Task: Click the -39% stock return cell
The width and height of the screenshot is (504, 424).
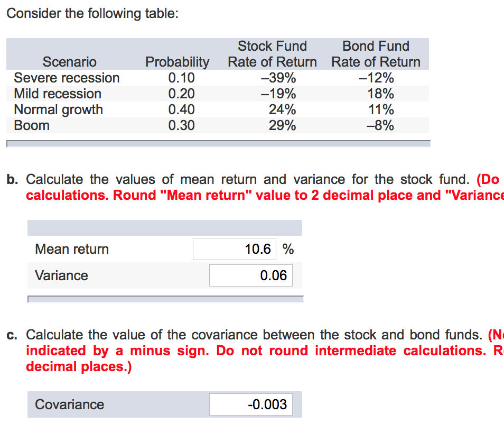Action: tap(278, 78)
